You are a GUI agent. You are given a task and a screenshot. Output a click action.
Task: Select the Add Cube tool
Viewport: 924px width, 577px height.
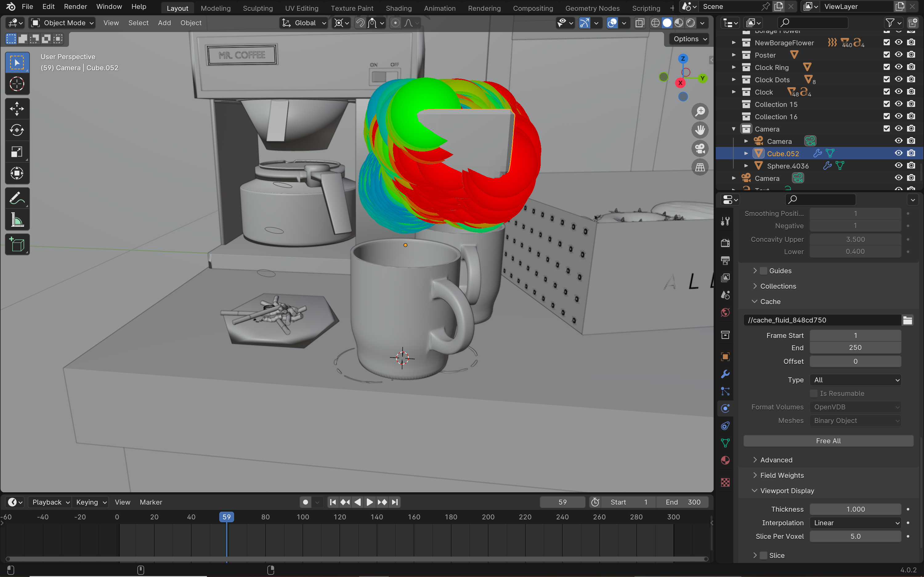17,245
